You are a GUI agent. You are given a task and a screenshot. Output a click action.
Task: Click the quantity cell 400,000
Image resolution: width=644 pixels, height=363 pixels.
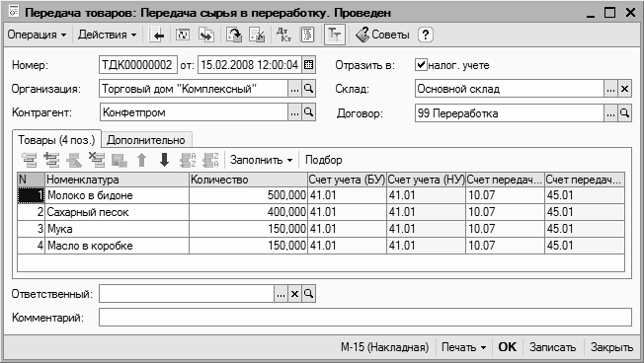(249, 212)
